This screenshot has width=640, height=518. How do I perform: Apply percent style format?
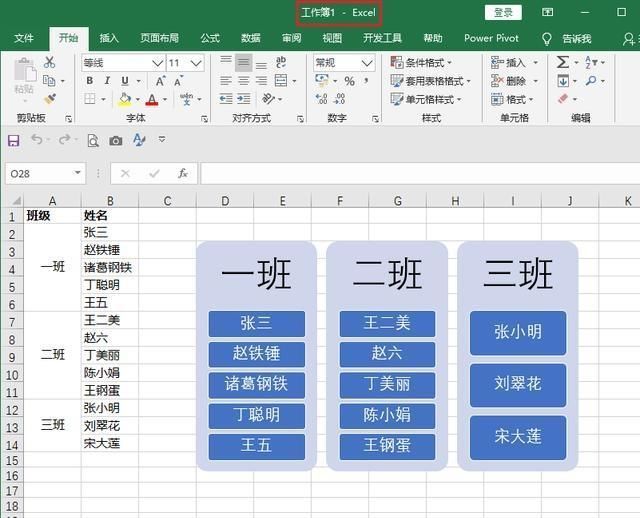click(x=349, y=81)
